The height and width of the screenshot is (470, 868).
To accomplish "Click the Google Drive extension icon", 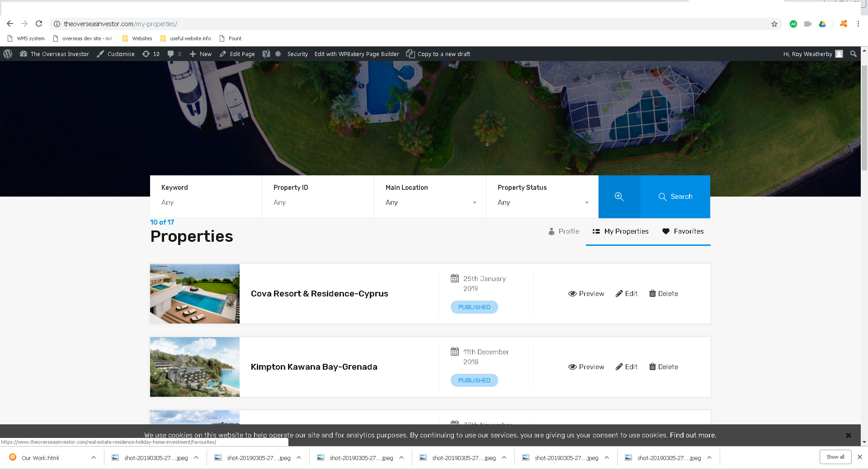I will click(822, 24).
